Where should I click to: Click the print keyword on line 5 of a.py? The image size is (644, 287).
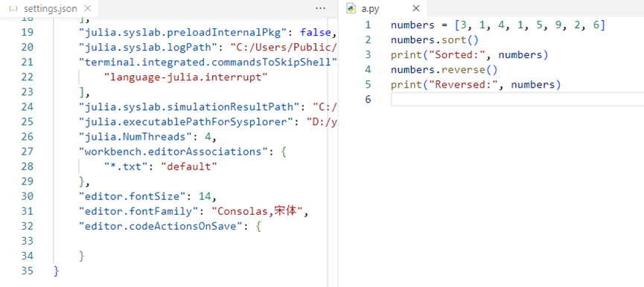(407, 85)
